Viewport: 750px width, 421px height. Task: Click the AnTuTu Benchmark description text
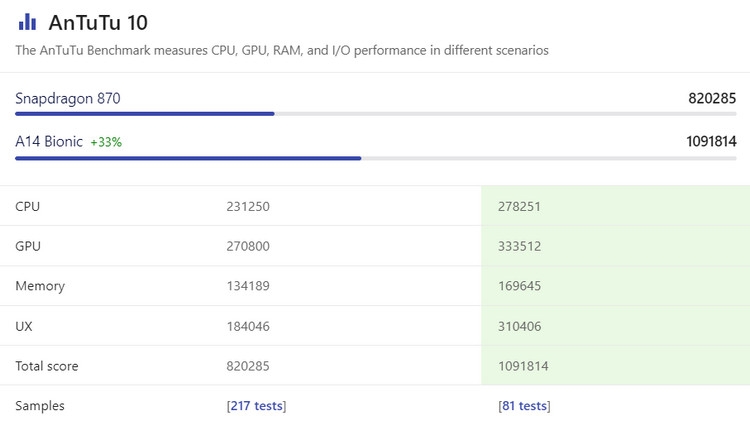(282, 50)
